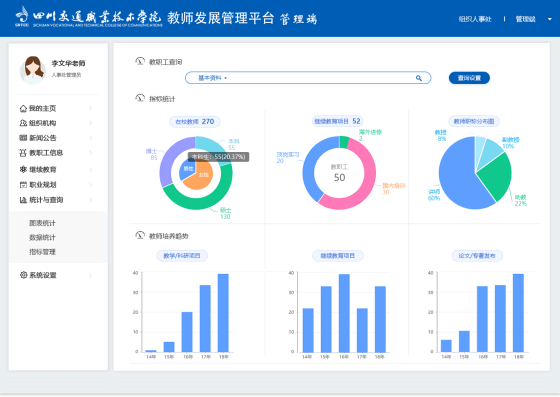Viewport: 560px width, 397px height.
Task: Select 图表统计 submenu item
Action: click(x=42, y=223)
